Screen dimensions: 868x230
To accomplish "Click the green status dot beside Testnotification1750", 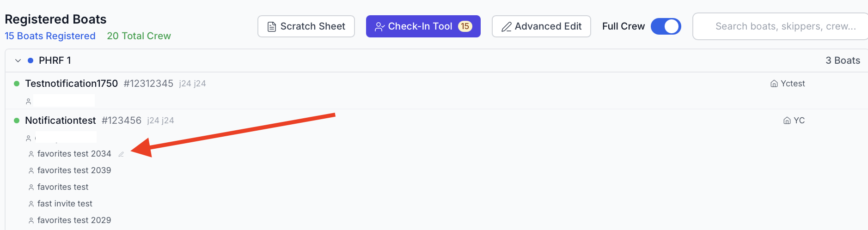I will (x=17, y=84).
